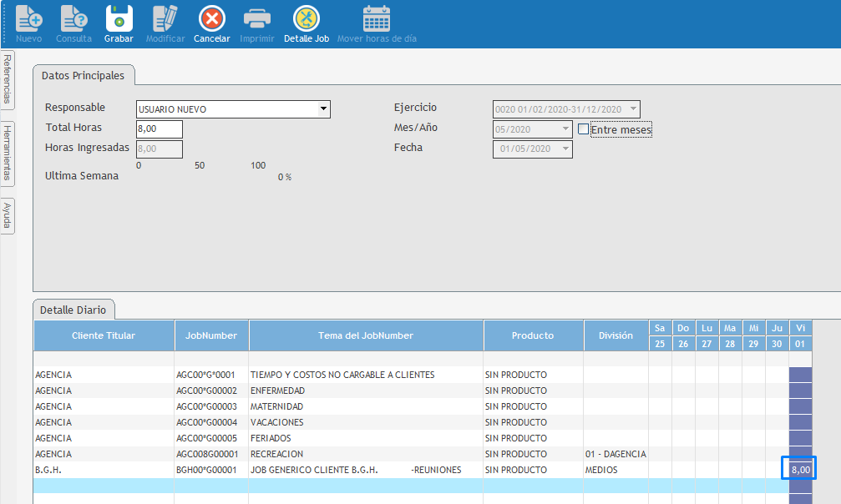This screenshot has width=841, height=504.
Task: Enable the Entre meses checkbox
Action: point(584,129)
